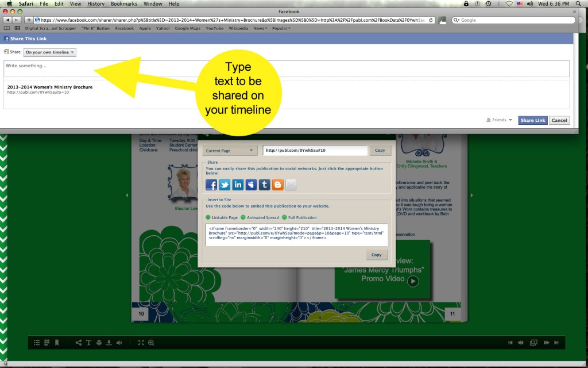The image size is (588, 368).
Task: Open the Friends audience selector
Action: pos(499,120)
